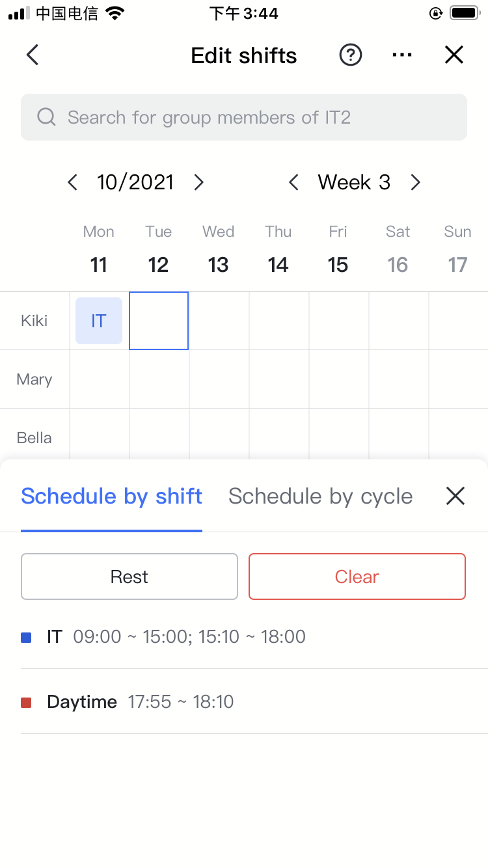The width and height of the screenshot is (488, 868).
Task: Select Kiki's IT shift on Monday 11
Action: (x=99, y=321)
